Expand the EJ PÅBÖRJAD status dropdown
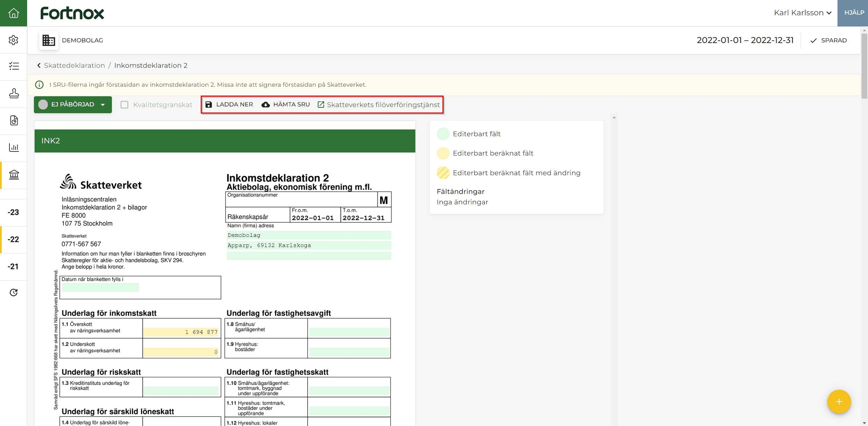Image resolution: width=868 pixels, height=426 pixels. pyautogui.click(x=73, y=104)
